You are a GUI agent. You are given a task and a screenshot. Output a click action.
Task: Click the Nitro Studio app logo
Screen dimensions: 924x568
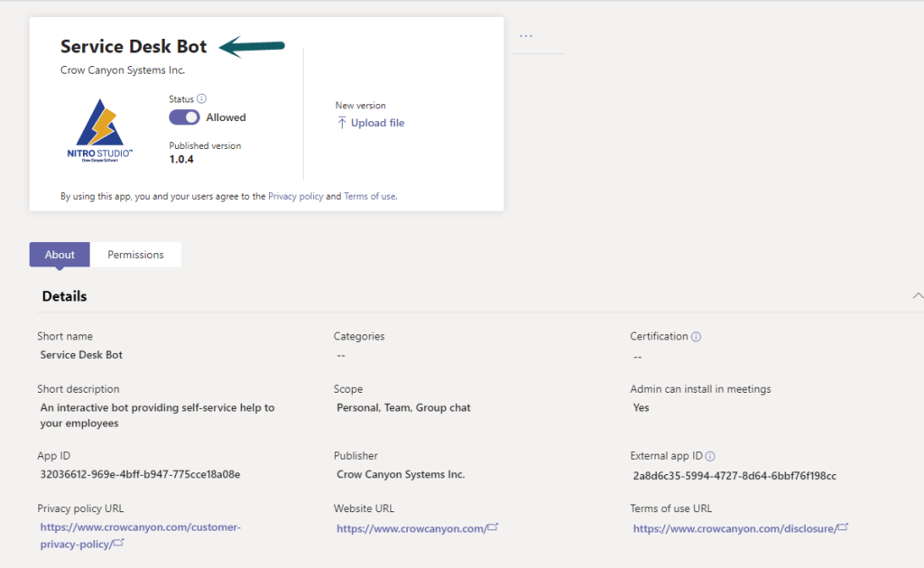point(99,130)
